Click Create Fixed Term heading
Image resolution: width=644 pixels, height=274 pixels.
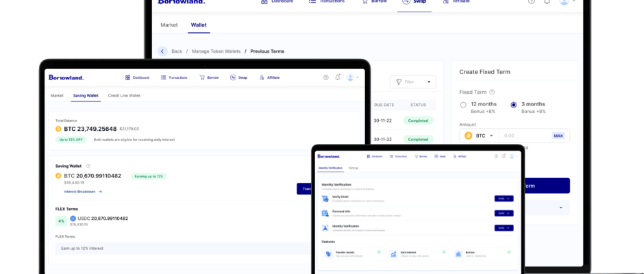tap(484, 72)
